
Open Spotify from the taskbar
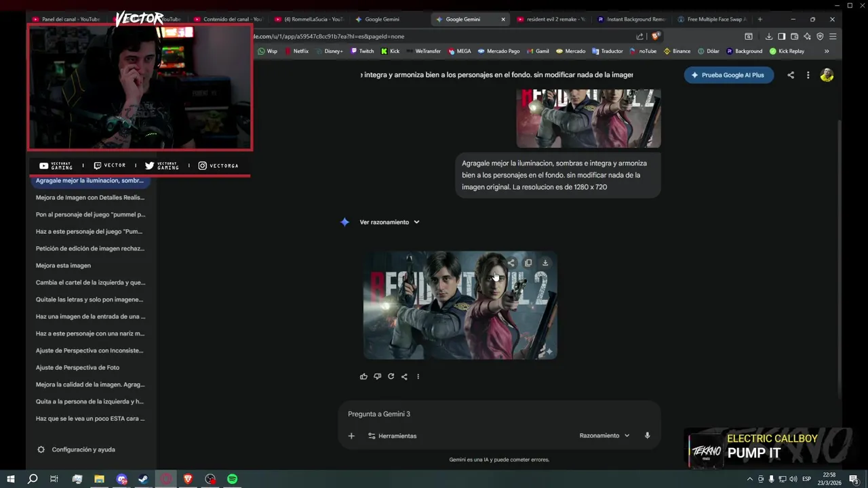click(x=233, y=479)
